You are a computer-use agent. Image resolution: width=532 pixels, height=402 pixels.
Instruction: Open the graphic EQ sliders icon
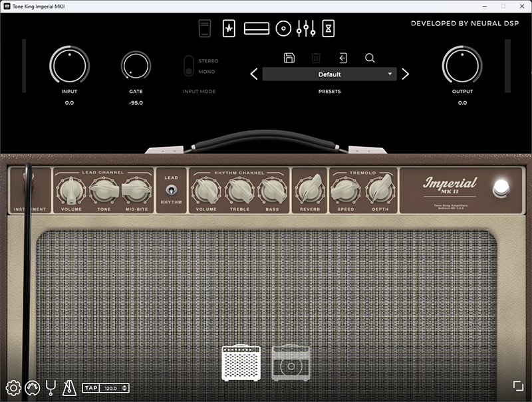[306, 29]
